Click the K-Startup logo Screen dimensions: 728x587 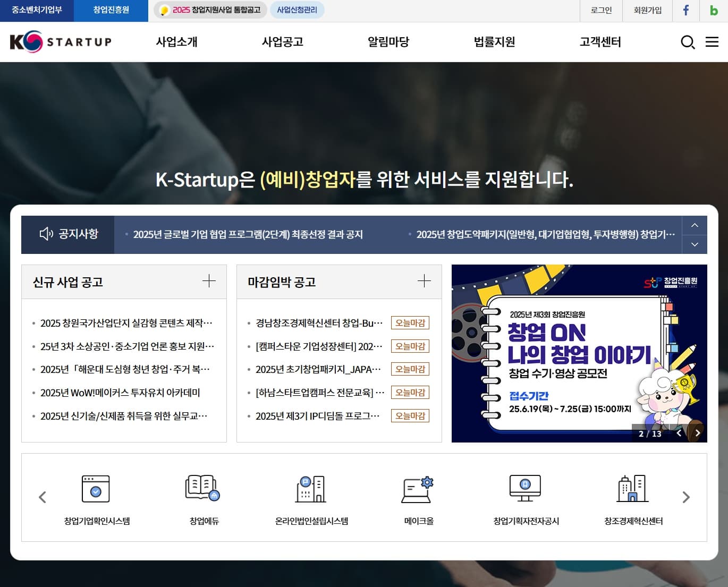pyautogui.click(x=61, y=41)
